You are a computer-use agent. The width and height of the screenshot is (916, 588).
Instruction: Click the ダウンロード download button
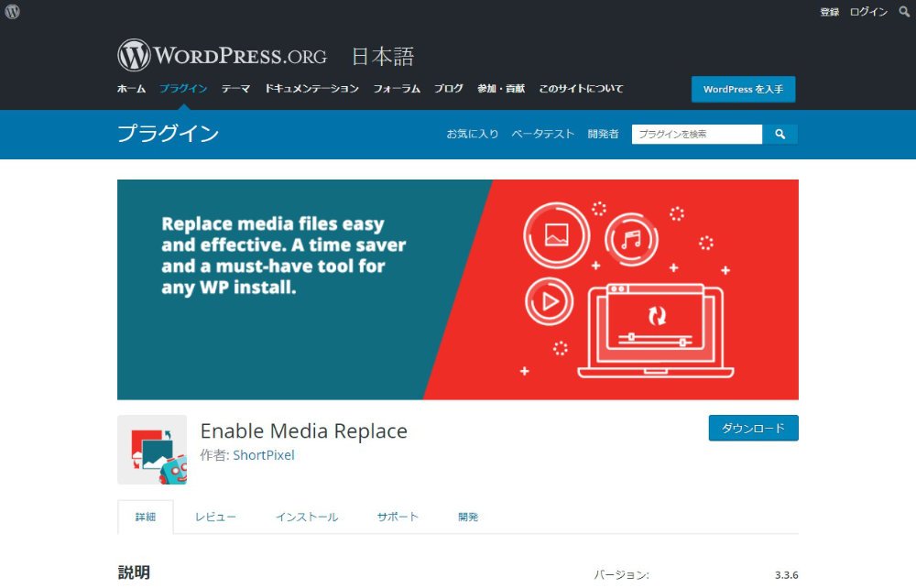[x=754, y=428]
